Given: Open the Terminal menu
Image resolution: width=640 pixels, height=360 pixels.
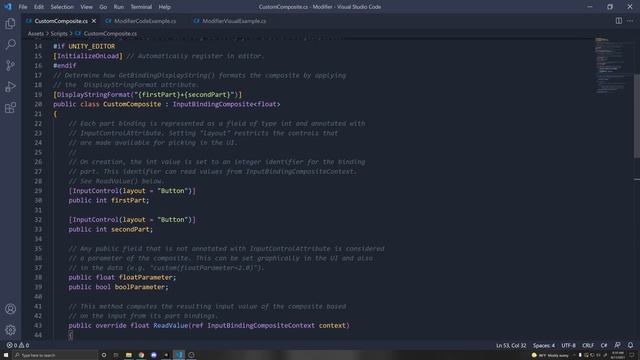Looking at the screenshot, I should click(x=141, y=7).
